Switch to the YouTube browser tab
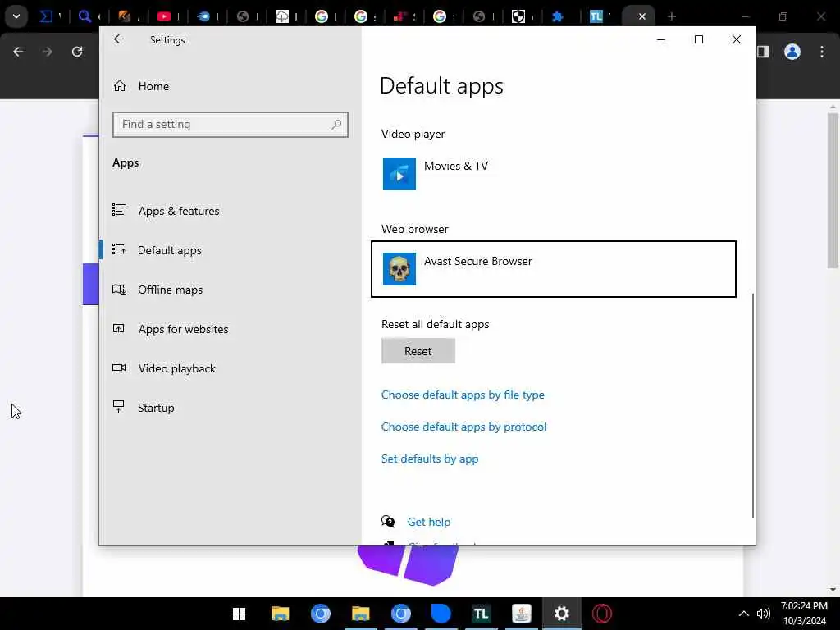840x630 pixels. tap(164, 16)
